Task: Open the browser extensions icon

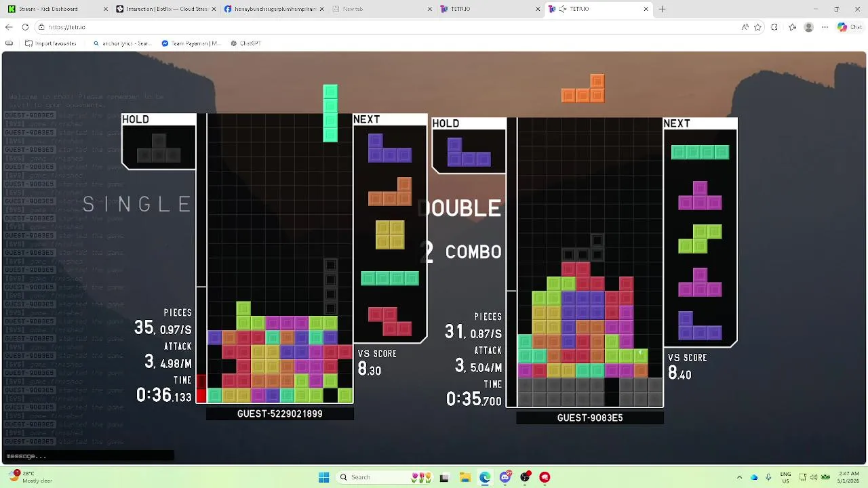Action: [775, 27]
